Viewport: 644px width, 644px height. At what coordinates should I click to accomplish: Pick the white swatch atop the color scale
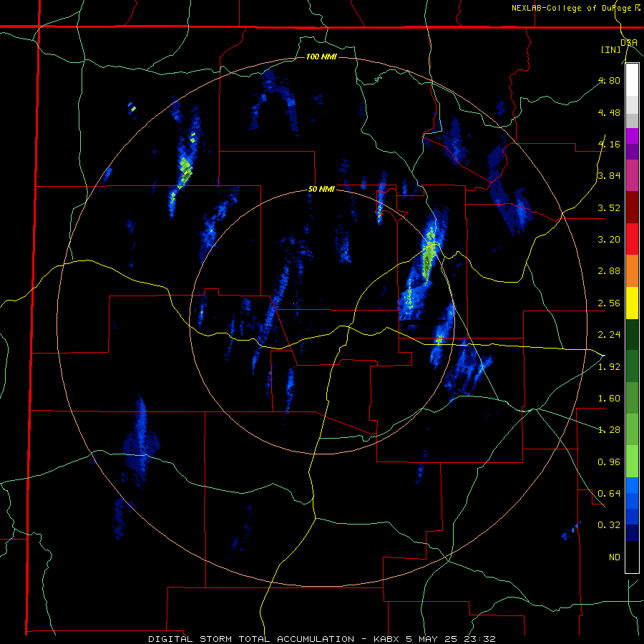coord(632,80)
